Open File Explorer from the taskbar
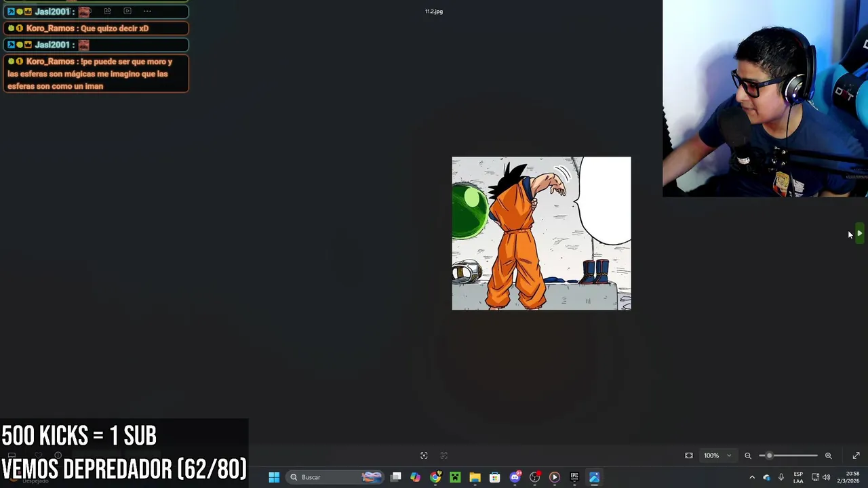The image size is (868, 488). pyautogui.click(x=475, y=477)
